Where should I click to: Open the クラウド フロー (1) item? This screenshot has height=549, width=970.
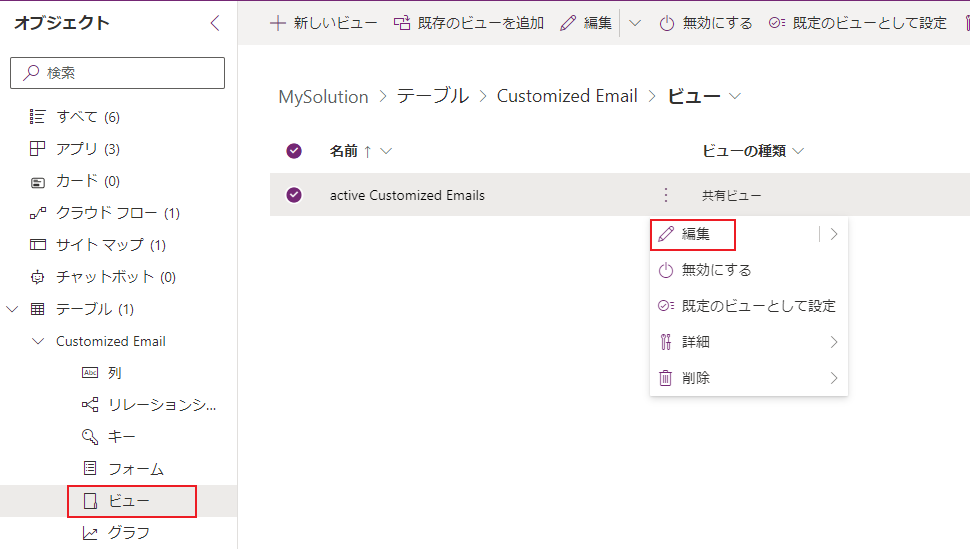tap(118, 213)
